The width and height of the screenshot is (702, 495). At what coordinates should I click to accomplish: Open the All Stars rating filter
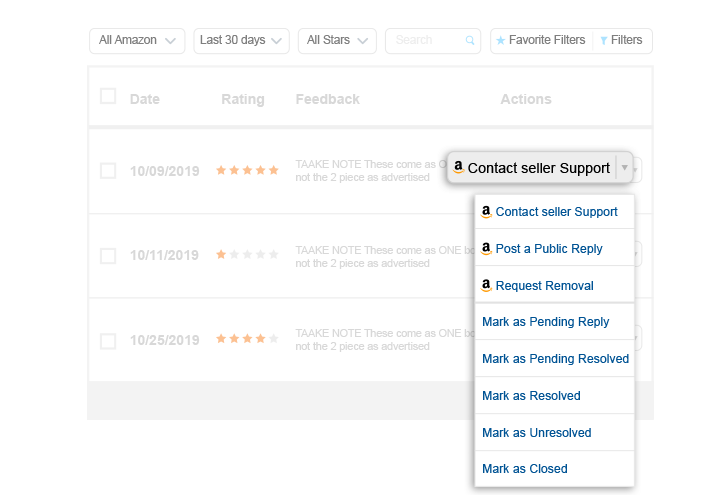[337, 41]
